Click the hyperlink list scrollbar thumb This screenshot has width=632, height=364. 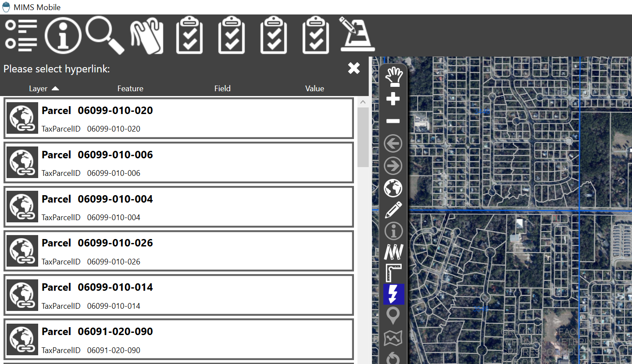pyautogui.click(x=363, y=137)
